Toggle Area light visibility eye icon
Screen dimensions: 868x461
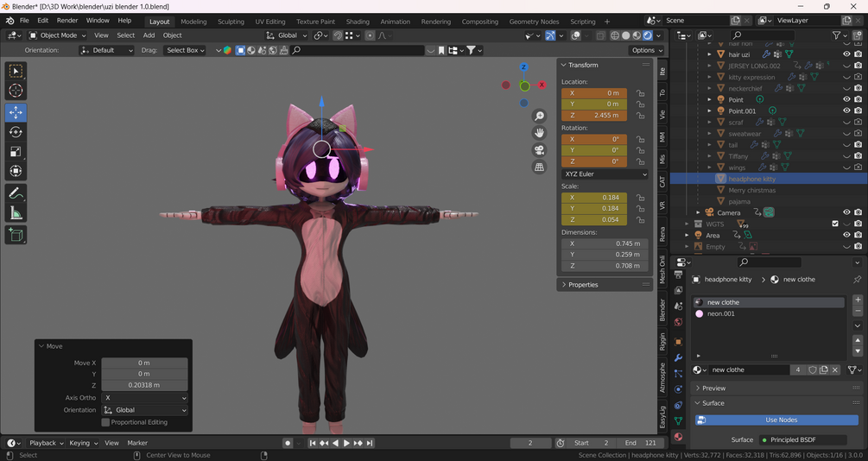coord(846,235)
